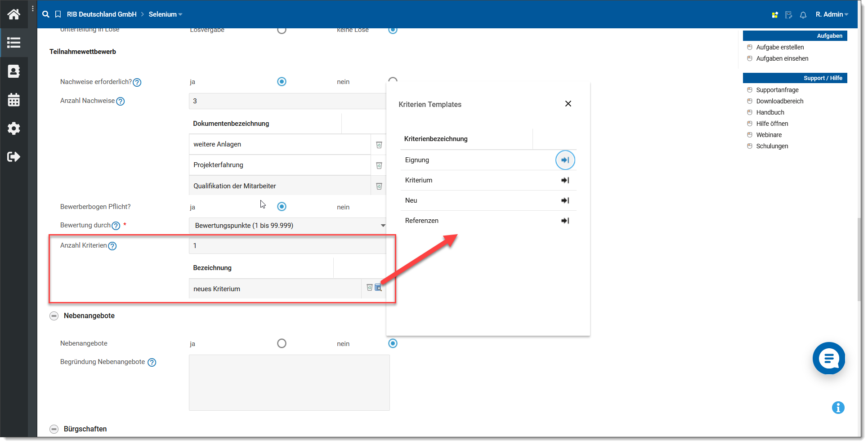Apply the Kriterium template arrow
868x444 pixels.
tap(565, 180)
